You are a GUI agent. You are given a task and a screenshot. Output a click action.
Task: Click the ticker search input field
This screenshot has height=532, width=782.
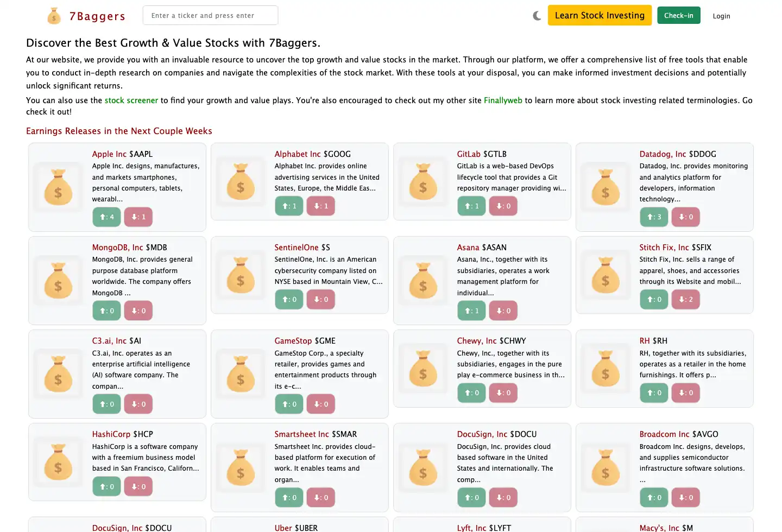pyautogui.click(x=210, y=16)
